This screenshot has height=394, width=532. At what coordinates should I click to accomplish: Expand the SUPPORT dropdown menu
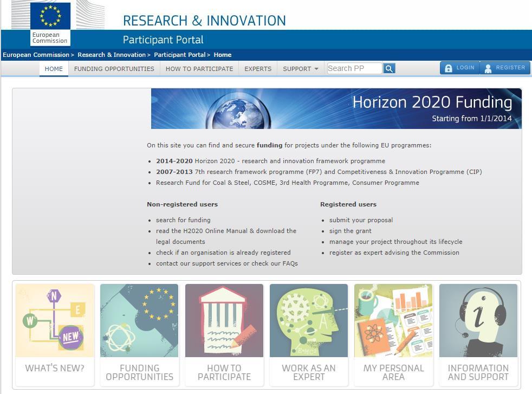pos(300,69)
